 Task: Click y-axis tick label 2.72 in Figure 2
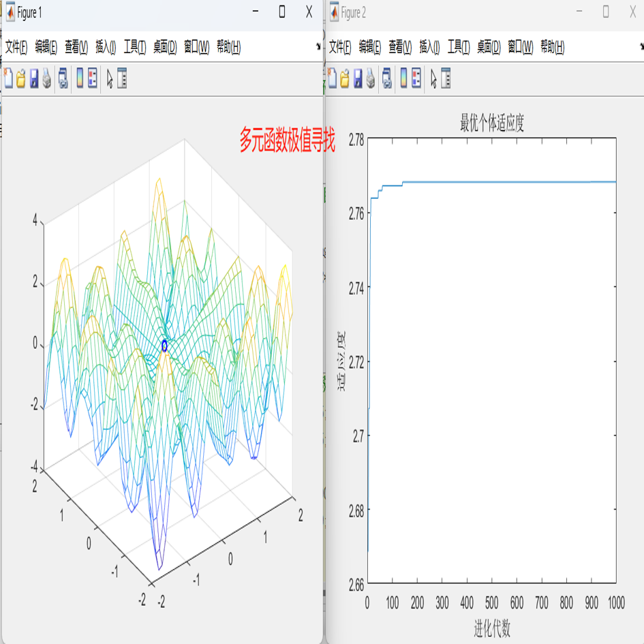click(x=356, y=363)
